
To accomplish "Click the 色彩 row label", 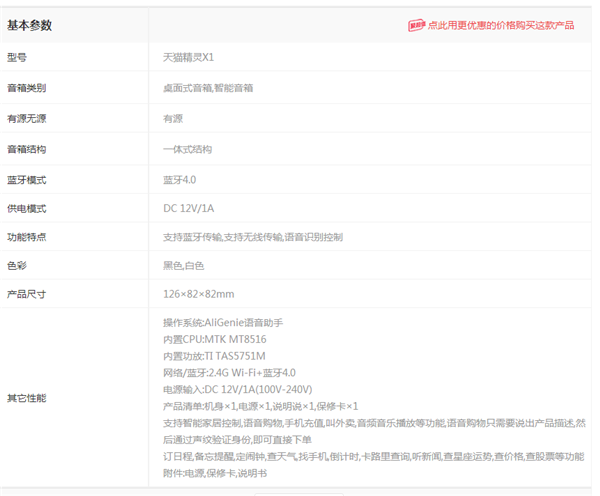I will pos(17,266).
